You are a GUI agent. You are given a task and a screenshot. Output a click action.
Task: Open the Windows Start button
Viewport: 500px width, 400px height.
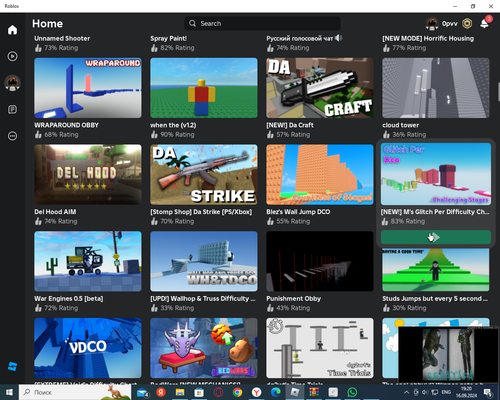pos(9,392)
